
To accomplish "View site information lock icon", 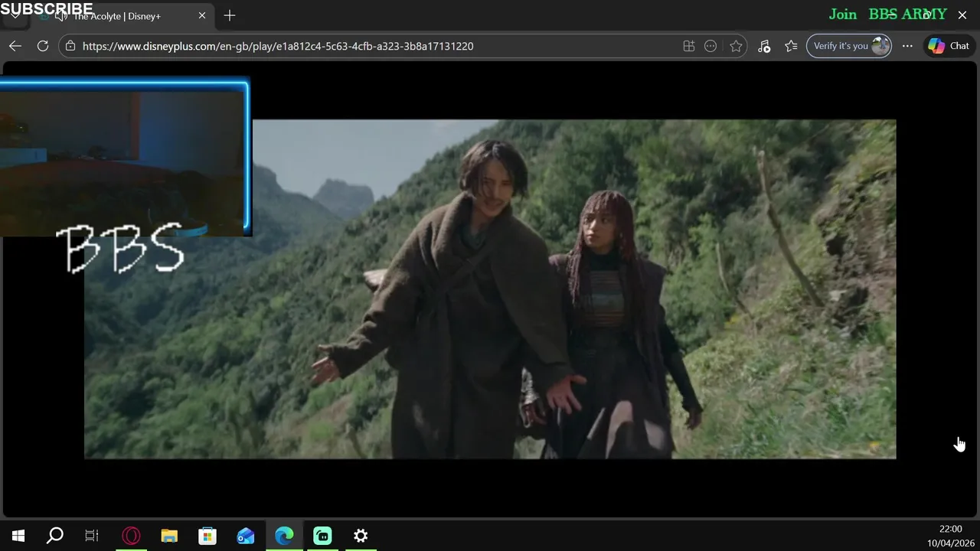I will [x=70, y=46].
